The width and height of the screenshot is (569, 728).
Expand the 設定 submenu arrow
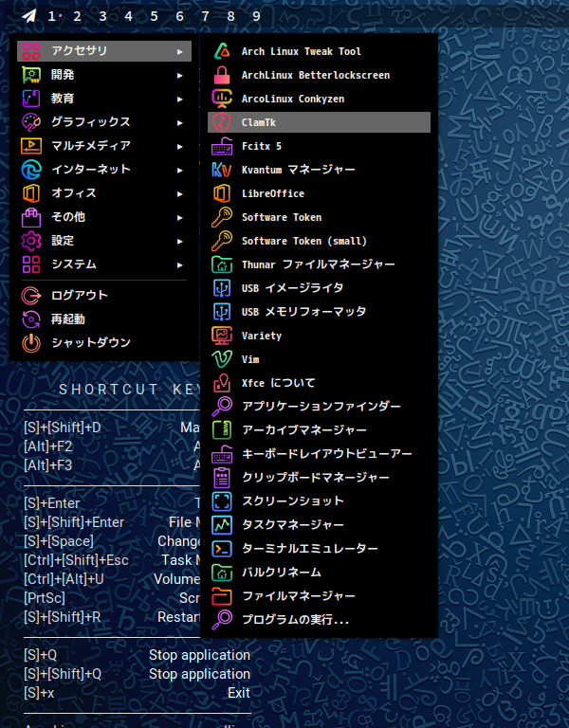tap(180, 241)
